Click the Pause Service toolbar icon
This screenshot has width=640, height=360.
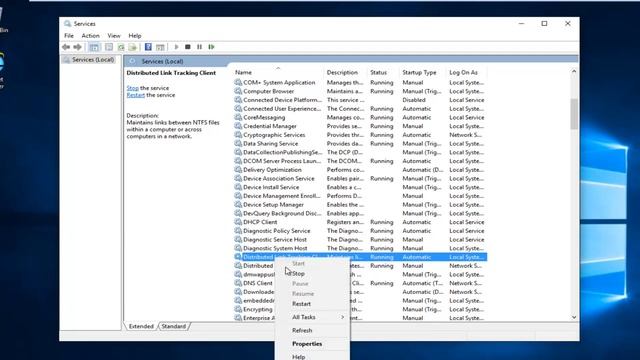point(199,47)
